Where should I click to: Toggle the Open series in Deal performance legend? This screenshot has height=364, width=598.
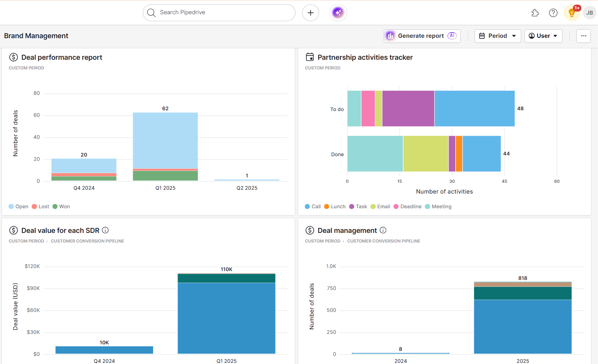point(18,206)
